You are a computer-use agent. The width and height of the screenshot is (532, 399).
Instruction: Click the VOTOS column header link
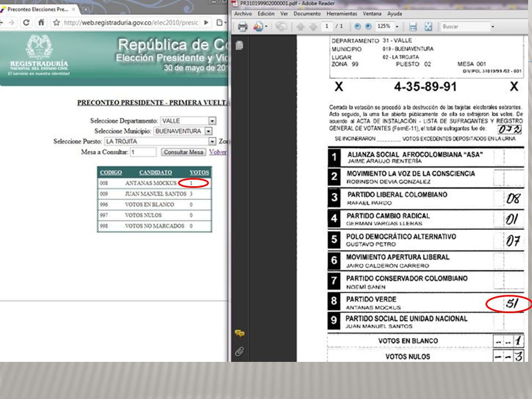tap(199, 172)
